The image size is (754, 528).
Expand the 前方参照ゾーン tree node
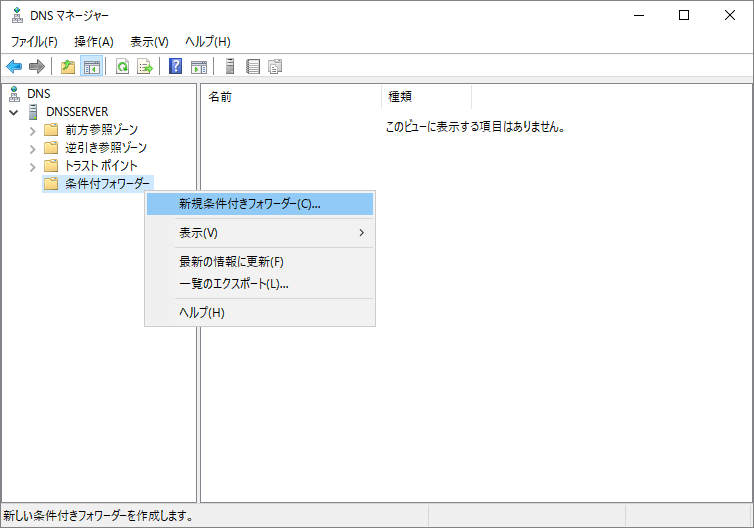point(33,130)
